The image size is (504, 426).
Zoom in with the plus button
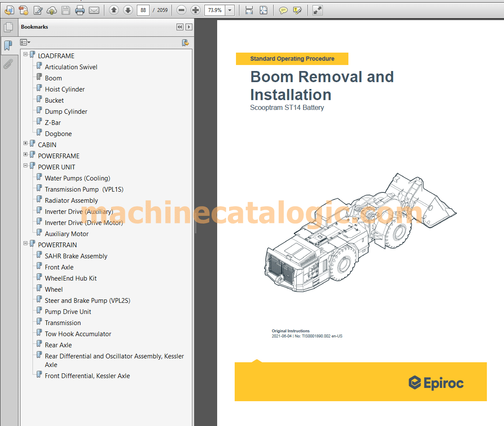(195, 10)
